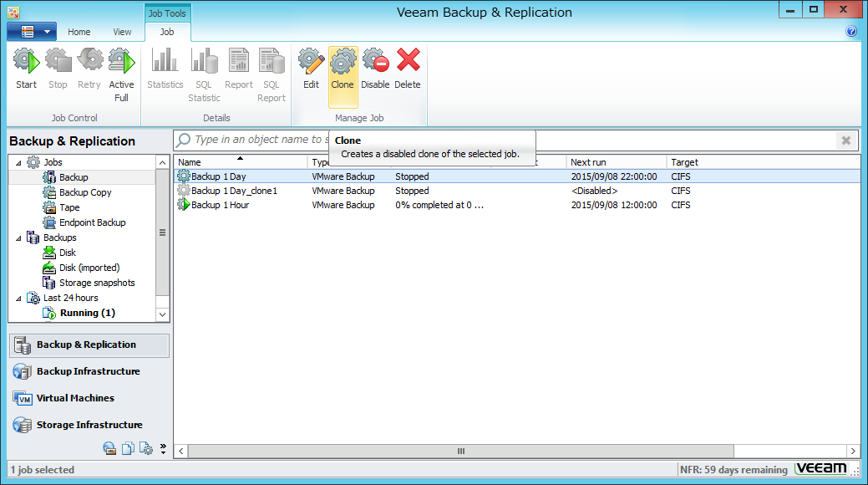Image resolution: width=868 pixels, height=485 pixels.
Task: Click the History view shortcut icon
Action: pyautogui.click(x=146, y=449)
